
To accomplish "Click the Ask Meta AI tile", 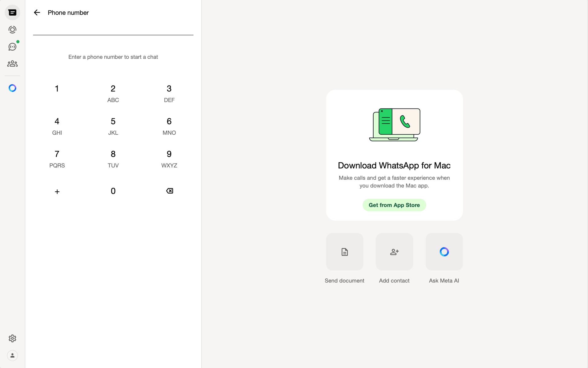I will coord(444,252).
